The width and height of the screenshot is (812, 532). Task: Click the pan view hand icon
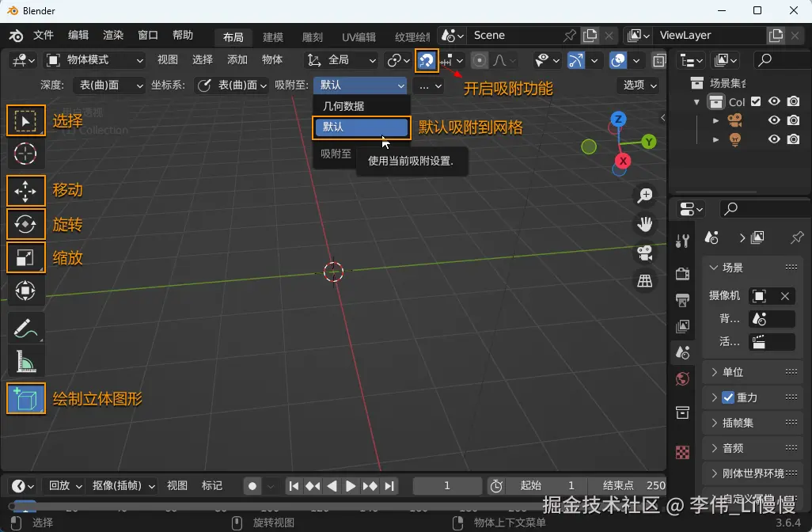[x=645, y=224]
